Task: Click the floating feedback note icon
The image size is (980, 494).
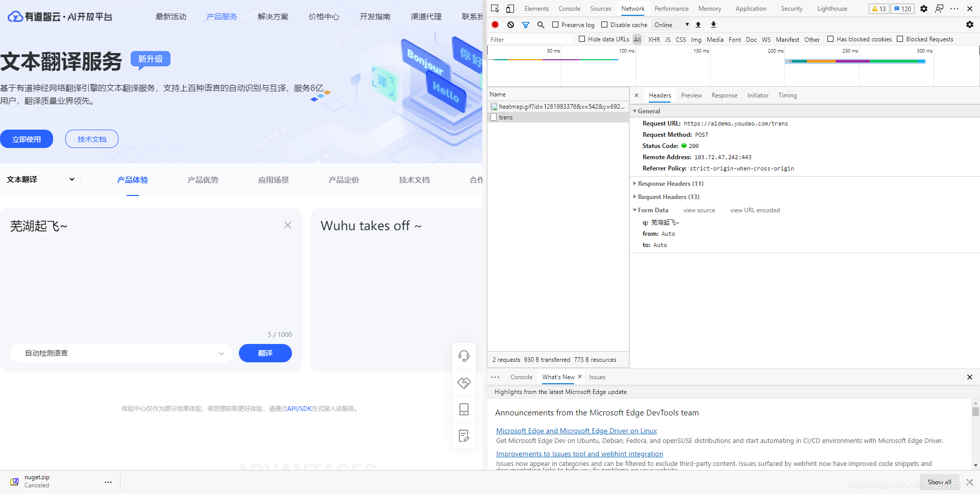Action: [x=464, y=436]
